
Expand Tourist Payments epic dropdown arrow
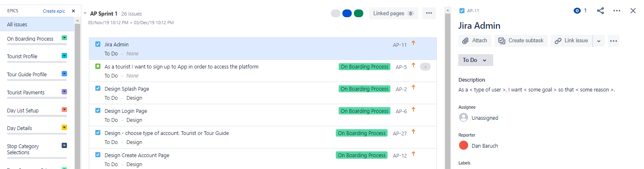point(64,91)
